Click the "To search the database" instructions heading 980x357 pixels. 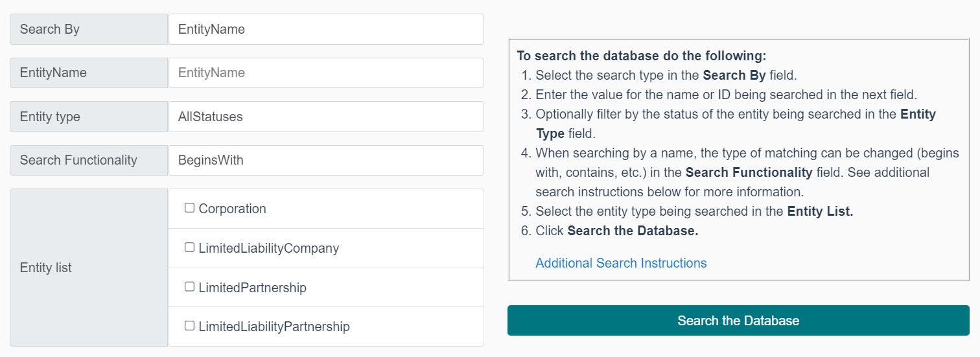point(642,56)
